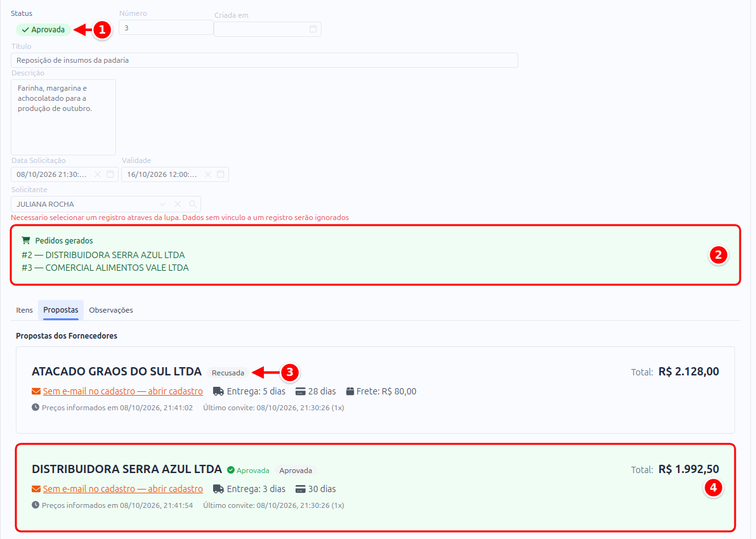
Task: Click the Solicitante search magnifier icon
Action: 193,204
